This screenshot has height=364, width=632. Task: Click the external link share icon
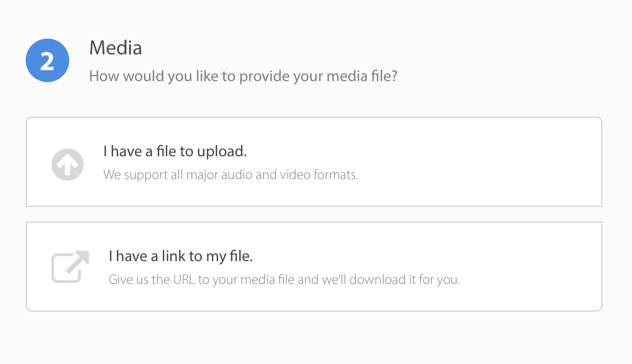click(70, 267)
